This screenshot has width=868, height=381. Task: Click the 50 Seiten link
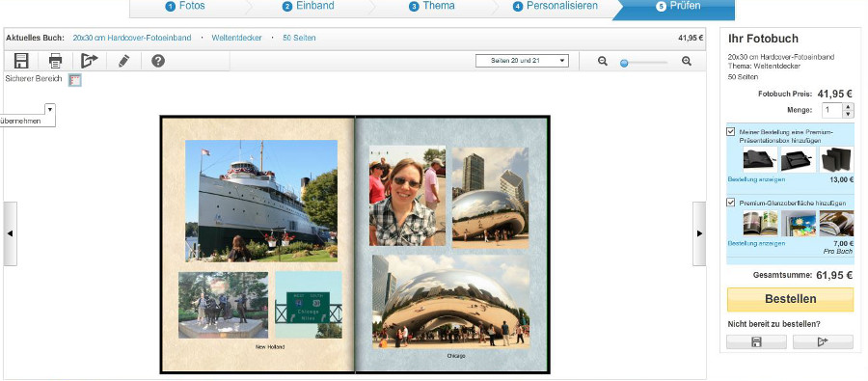pos(300,39)
